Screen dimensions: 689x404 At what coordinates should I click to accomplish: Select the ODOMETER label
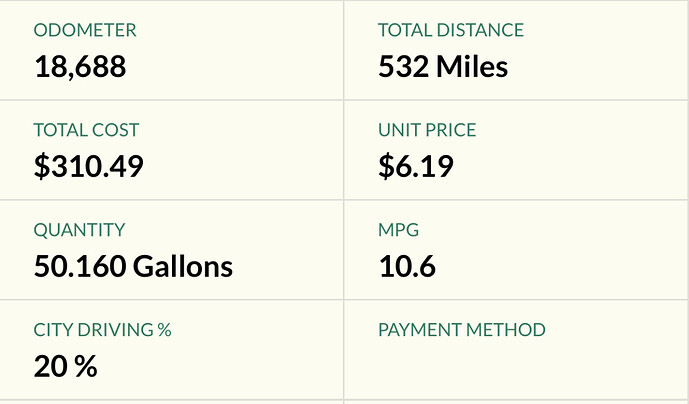(x=85, y=30)
